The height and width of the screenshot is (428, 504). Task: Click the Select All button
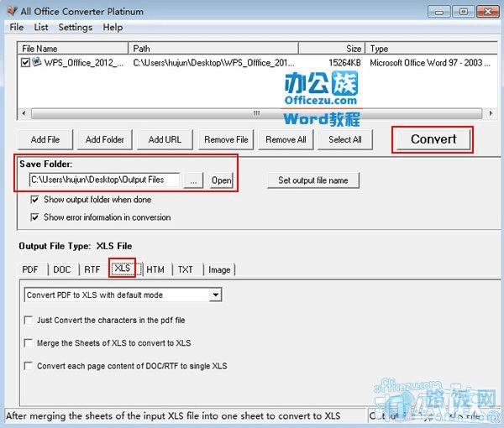point(345,139)
